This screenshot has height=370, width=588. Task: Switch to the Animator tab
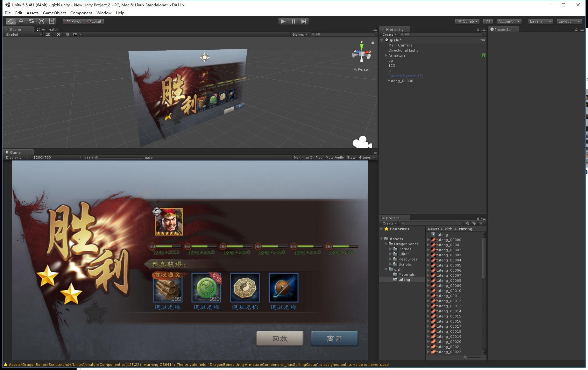coord(47,30)
